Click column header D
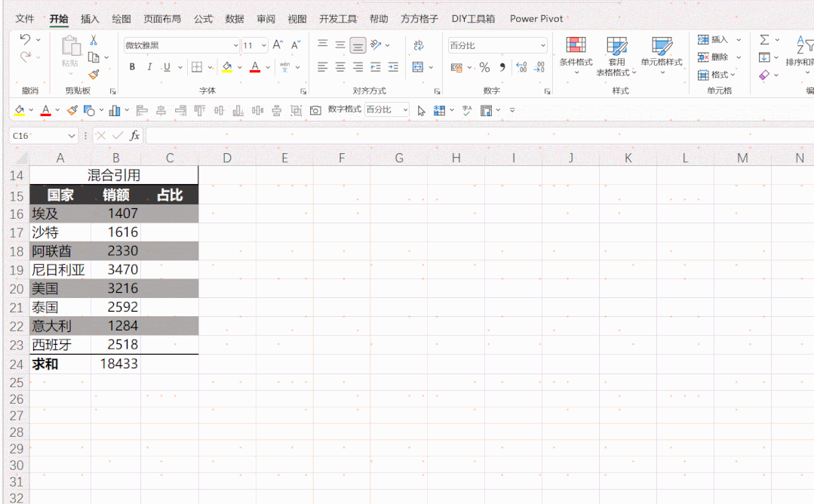Image resolution: width=814 pixels, height=504 pixels. [x=227, y=158]
